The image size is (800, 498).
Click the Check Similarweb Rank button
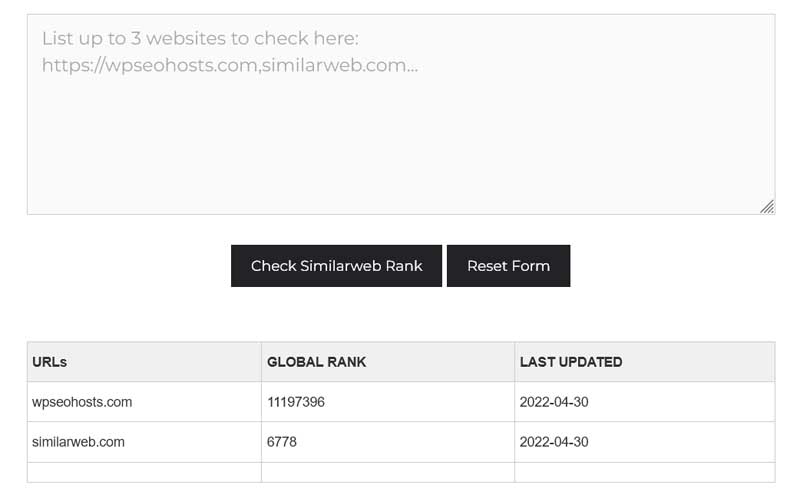[x=336, y=266]
